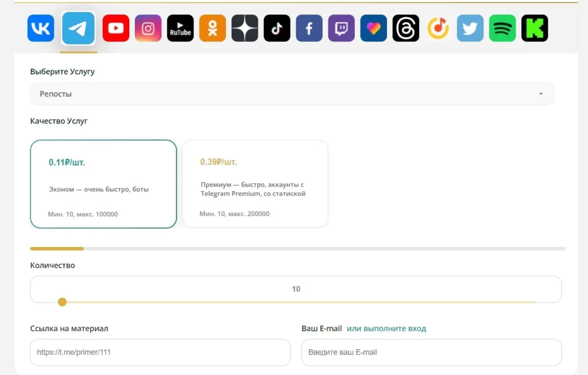The image size is (588, 375).
Task: Pick the RuTube icon
Action: tap(180, 28)
